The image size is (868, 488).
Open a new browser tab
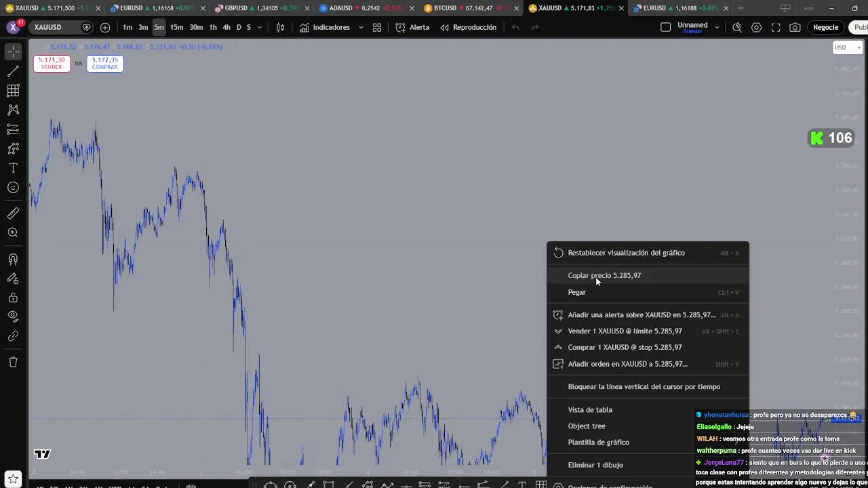pyautogui.click(x=741, y=8)
